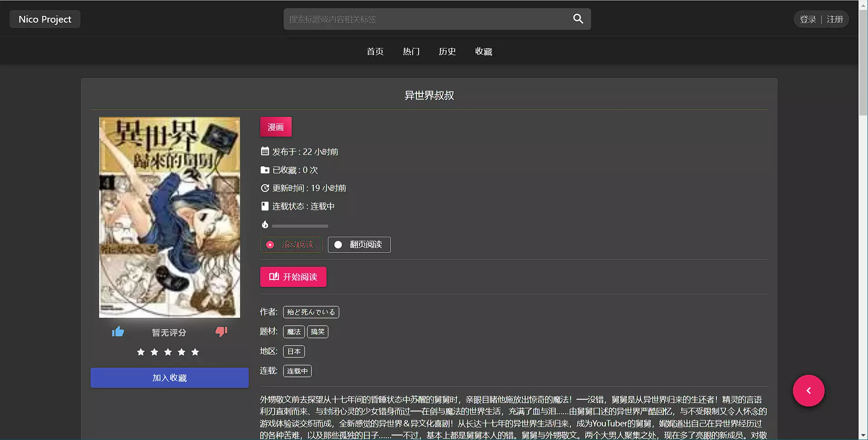
Task: Select the 滚动阅读 scroll reading option
Action: coord(291,244)
